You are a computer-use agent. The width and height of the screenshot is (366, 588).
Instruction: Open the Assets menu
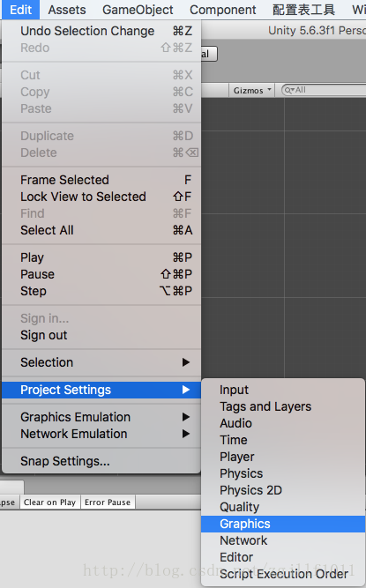click(x=67, y=10)
